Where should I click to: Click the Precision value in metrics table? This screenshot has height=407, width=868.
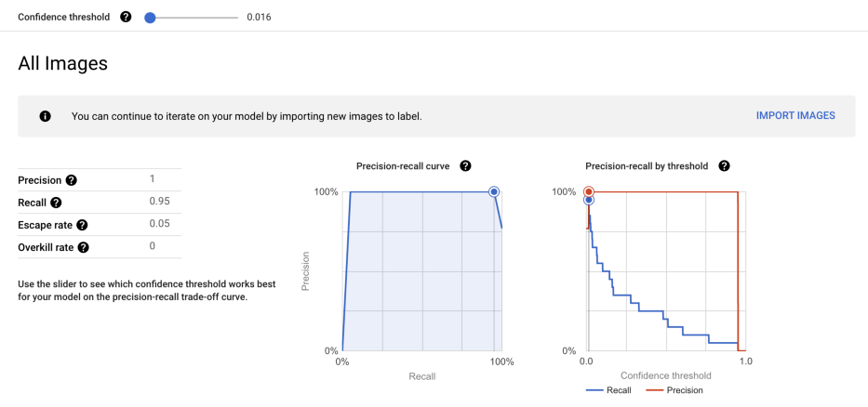coord(152,178)
